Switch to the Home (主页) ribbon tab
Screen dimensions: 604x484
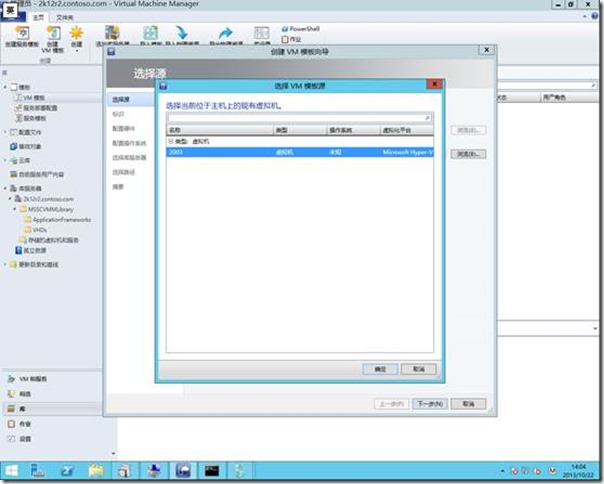coord(38,17)
